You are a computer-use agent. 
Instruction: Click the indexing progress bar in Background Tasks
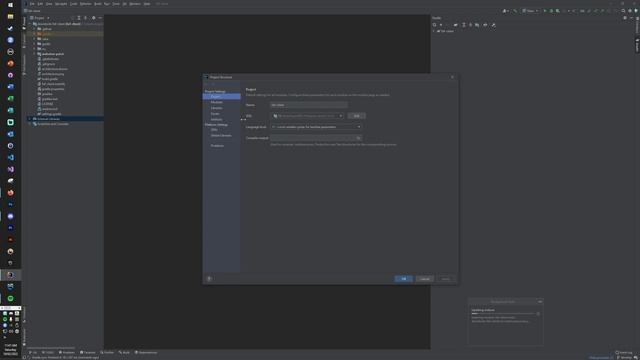click(503, 313)
